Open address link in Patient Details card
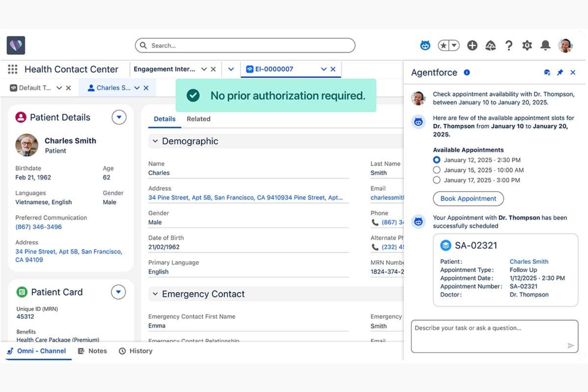Image resolution: width=588 pixels, height=392 pixels. pyautogui.click(x=69, y=255)
